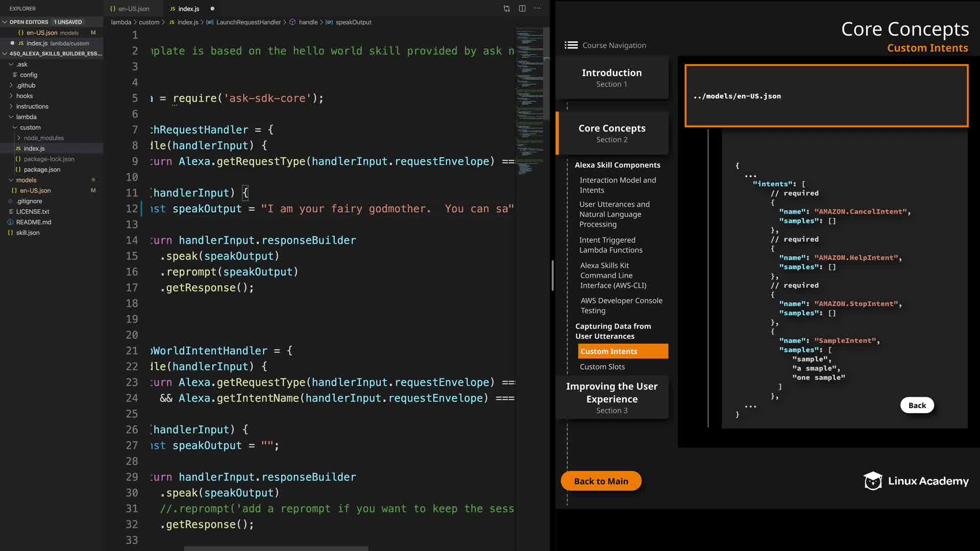Open skill.json in the explorer
Viewport: 980px width, 551px height.
pos(28,233)
